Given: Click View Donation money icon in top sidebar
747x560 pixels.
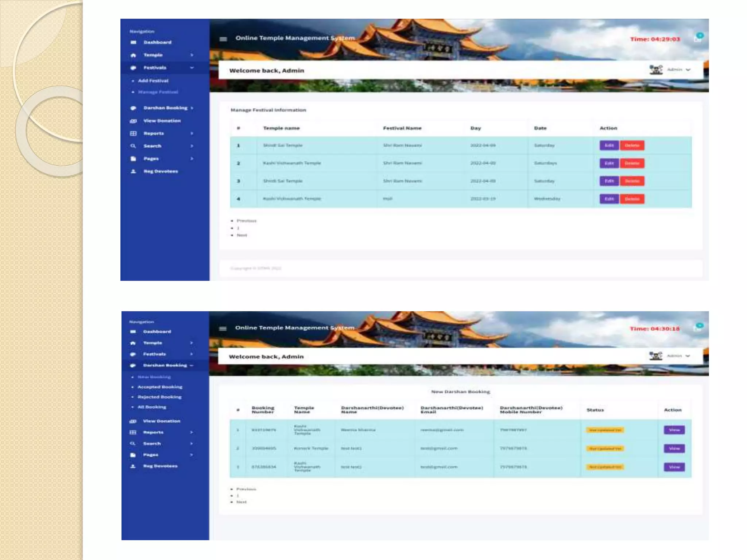Looking at the screenshot, I should (x=133, y=121).
